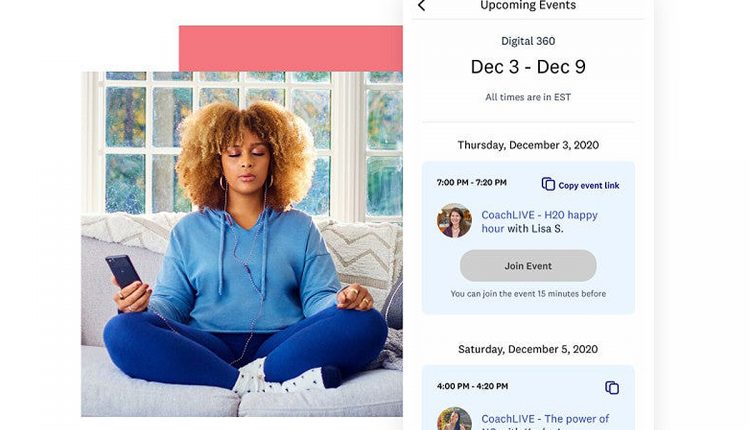The image size is (750, 430).
Task: Click the Digital 360 label
Action: 528,41
